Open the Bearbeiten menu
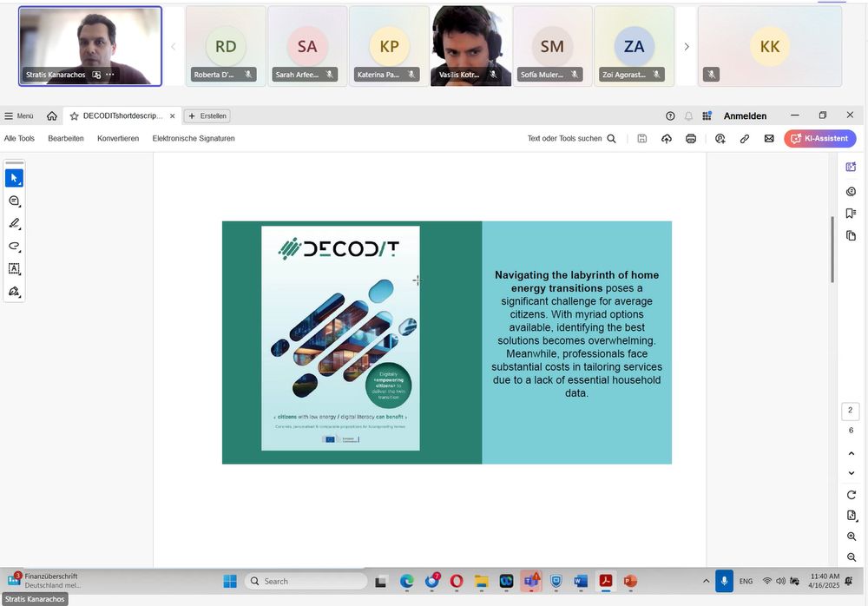Image resolution: width=868 pixels, height=606 pixels. [x=66, y=139]
